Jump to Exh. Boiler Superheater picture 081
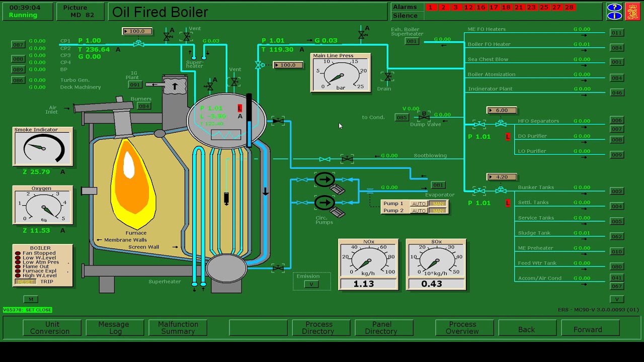The width and height of the screenshot is (644, 362). [x=412, y=41]
